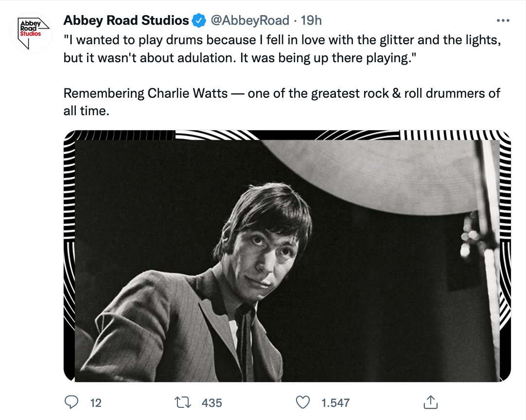Like the tweet with the heart icon

[303, 402]
